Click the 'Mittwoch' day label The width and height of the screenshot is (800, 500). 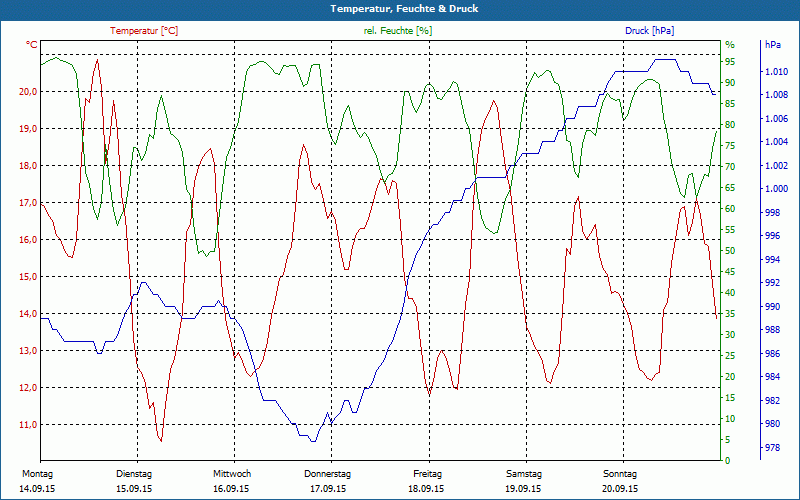click(x=232, y=474)
